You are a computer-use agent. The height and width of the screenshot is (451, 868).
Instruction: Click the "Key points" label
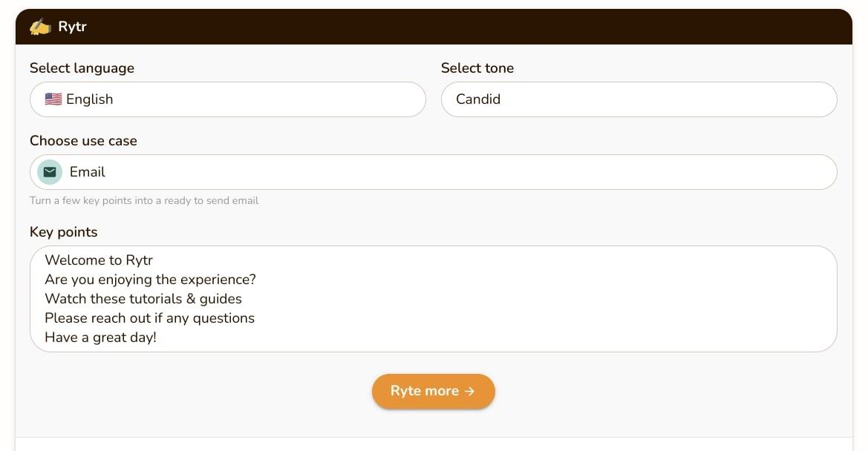[x=63, y=232]
